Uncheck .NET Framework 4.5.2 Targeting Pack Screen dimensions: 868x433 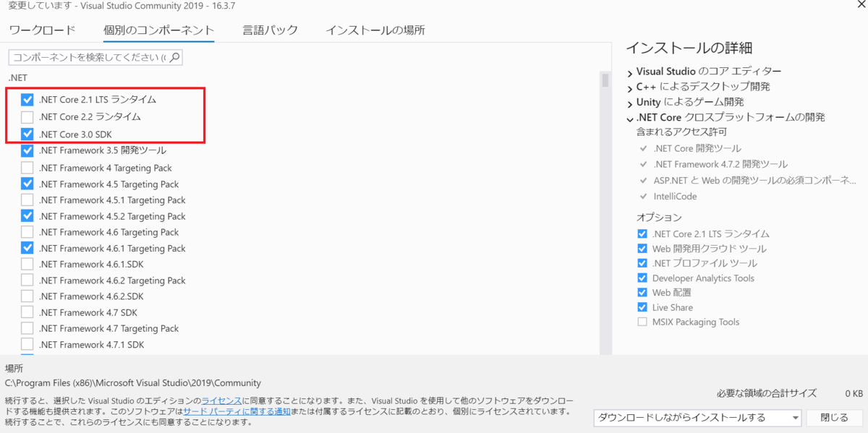27,215
